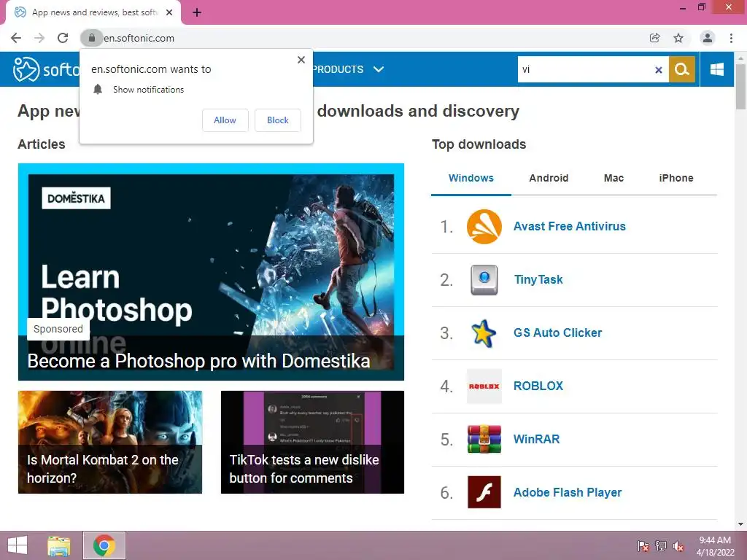The height and width of the screenshot is (560, 747).
Task: Reload the current page
Action: point(63,38)
